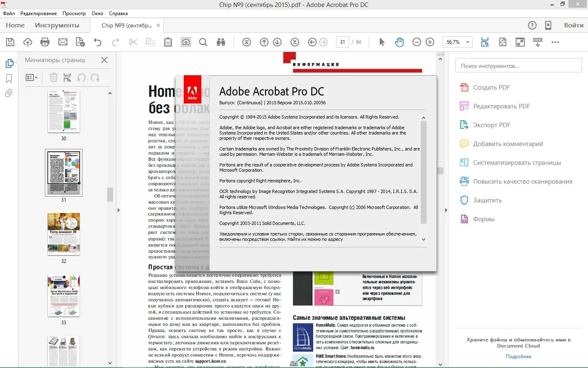Click the Save file icon
588x368 pixels.
[x=10, y=42]
